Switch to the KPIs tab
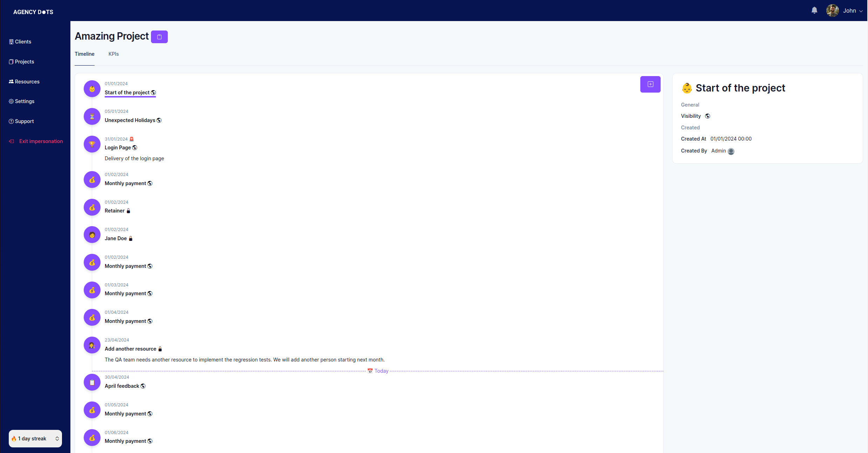 (113, 54)
